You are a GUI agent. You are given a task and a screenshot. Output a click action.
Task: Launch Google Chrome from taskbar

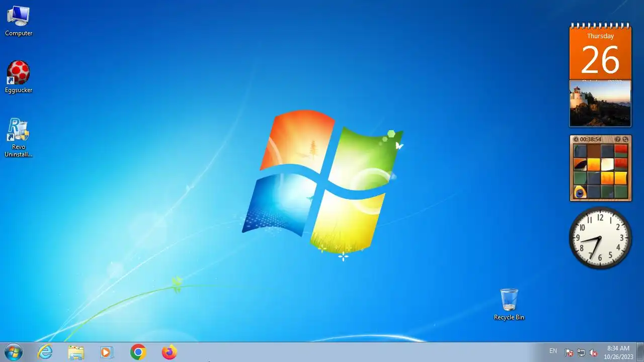coord(138,352)
